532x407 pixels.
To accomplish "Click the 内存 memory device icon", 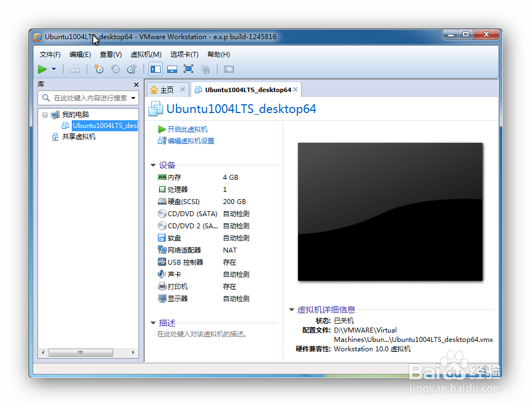I will [x=162, y=177].
